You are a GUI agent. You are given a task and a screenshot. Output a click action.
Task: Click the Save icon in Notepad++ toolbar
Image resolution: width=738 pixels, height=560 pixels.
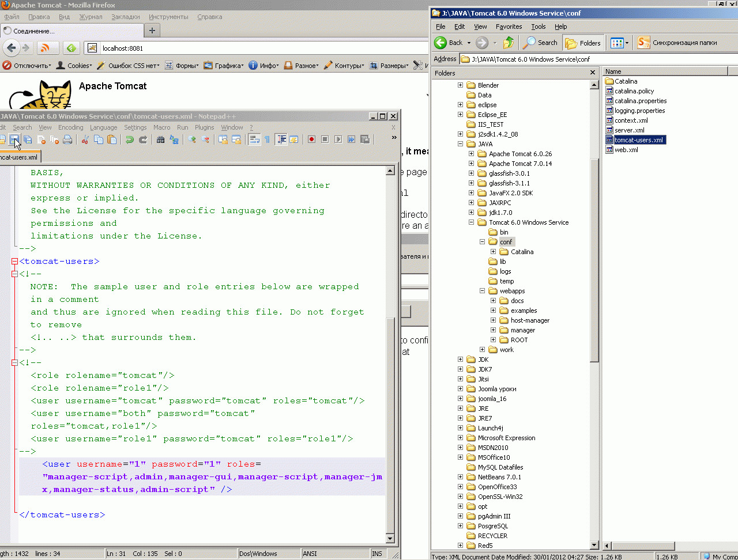14,139
